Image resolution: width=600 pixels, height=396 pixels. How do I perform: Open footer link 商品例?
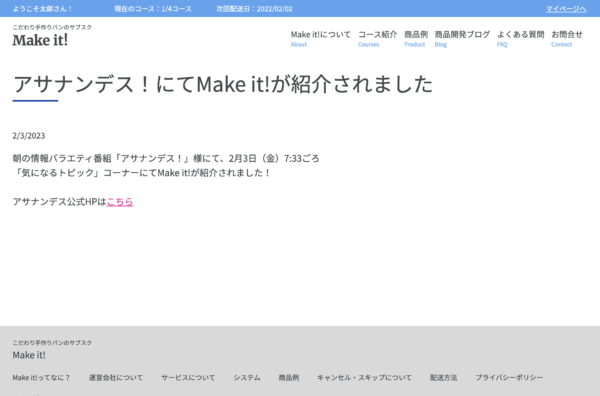click(x=289, y=378)
